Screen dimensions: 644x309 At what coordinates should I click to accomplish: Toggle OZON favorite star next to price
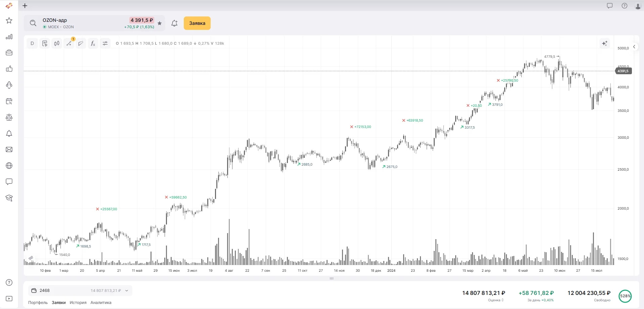pyautogui.click(x=160, y=23)
